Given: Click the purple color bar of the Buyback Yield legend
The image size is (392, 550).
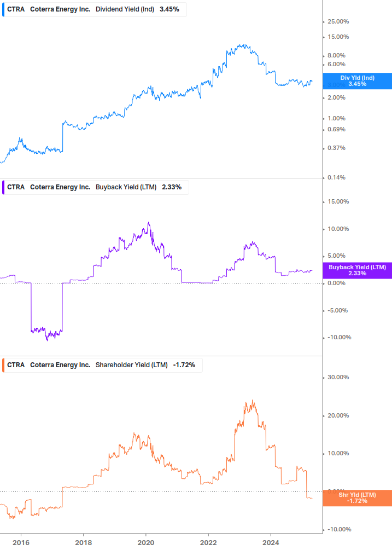Looking at the screenshot, I should tap(3, 187).
